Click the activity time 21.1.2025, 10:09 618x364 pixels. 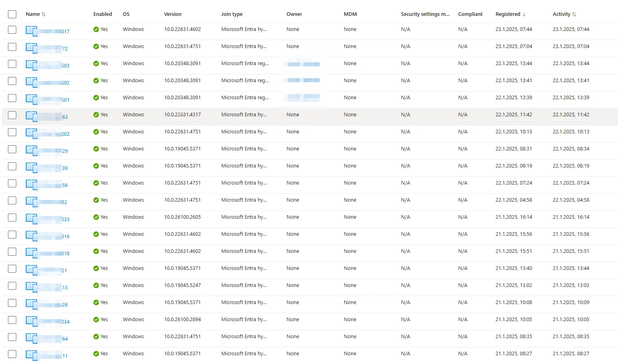(571, 302)
